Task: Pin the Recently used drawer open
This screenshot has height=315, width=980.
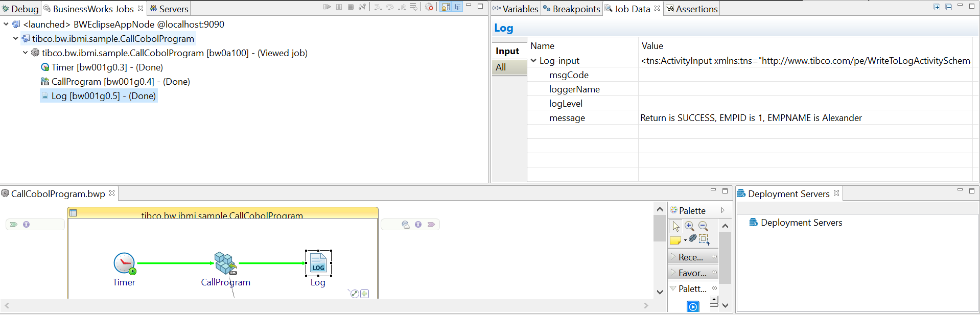Action: [714, 257]
